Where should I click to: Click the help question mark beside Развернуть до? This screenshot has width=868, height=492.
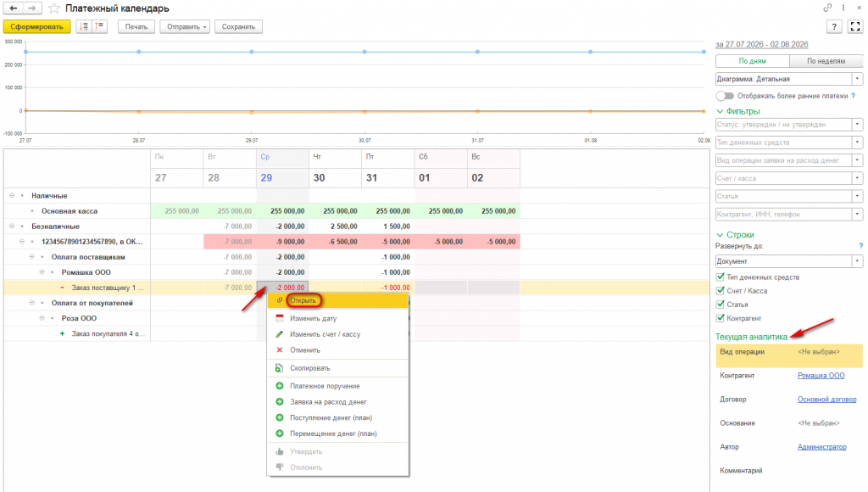(861, 246)
